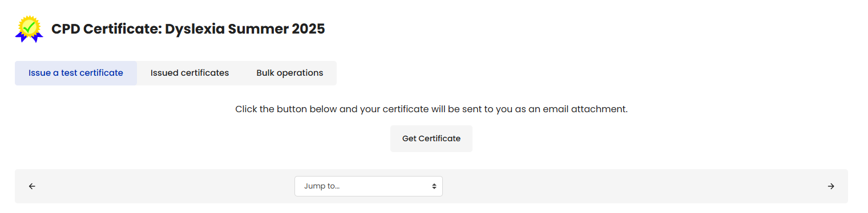Screen dimensions: 868x213
Task: Switch to the Issued certificates tab
Action: click(x=189, y=73)
